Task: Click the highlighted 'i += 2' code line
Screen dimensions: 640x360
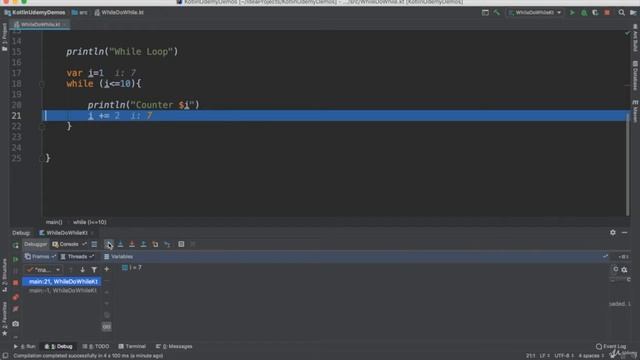Action: coord(336,116)
